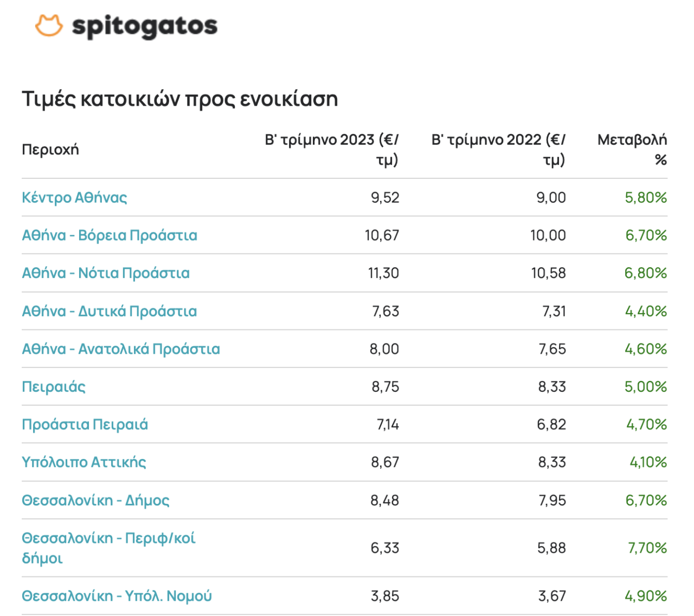Open Θεσσαλονίκη - Δήμος link
694x616 pixels.
95,500
